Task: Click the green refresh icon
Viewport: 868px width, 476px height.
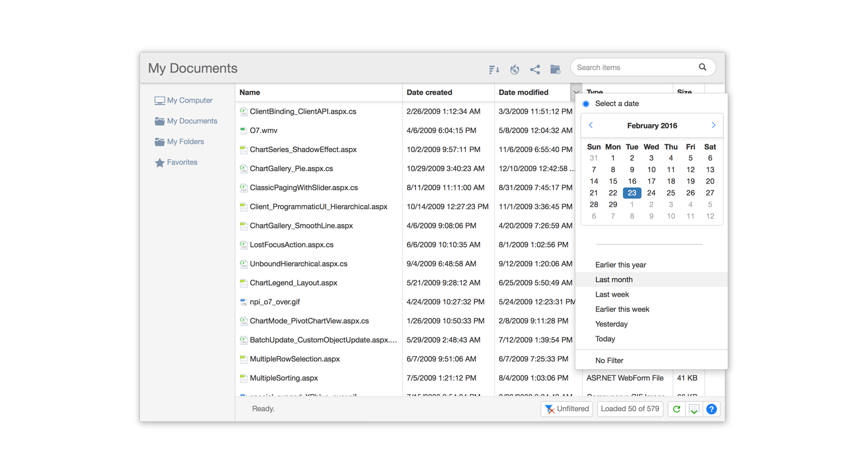Action: pyautogui.click(x=676, y=409)
